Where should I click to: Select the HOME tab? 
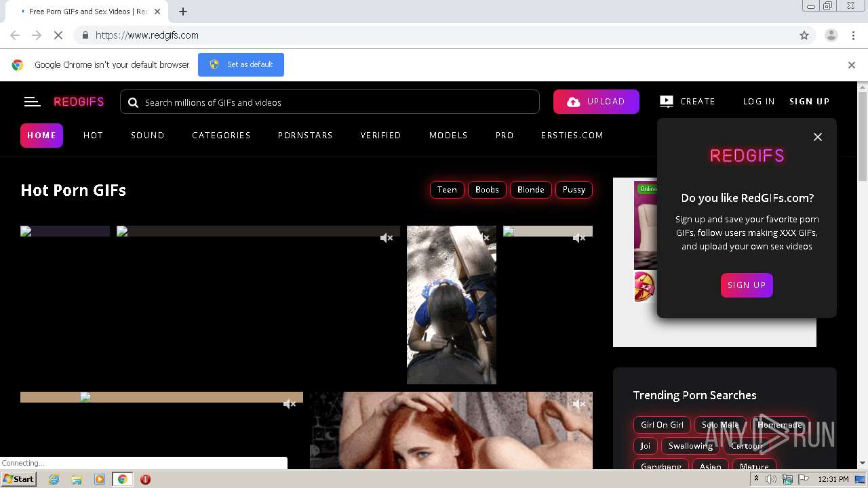[41, 136]
